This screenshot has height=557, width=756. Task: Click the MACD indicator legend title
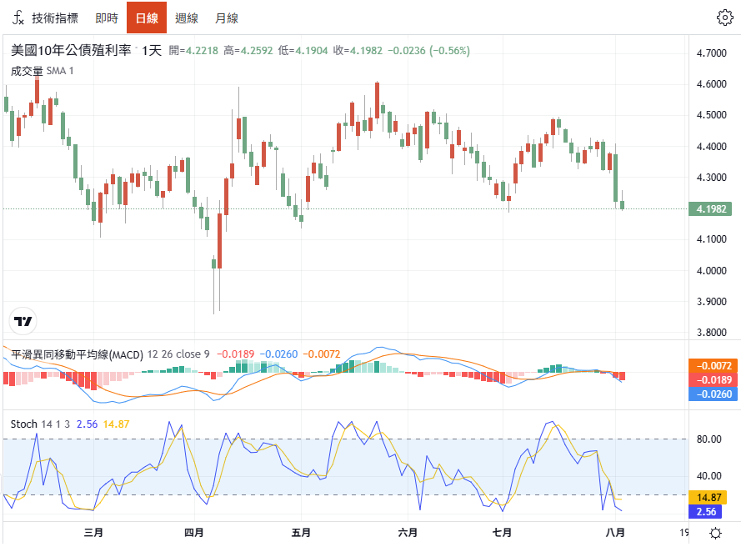click(x=78, y=354)
